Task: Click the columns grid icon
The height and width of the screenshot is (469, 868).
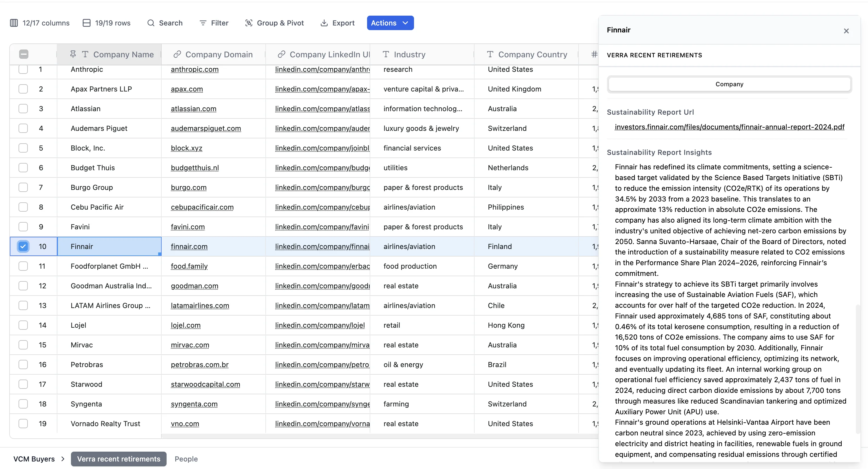Action: pos(14,23)
